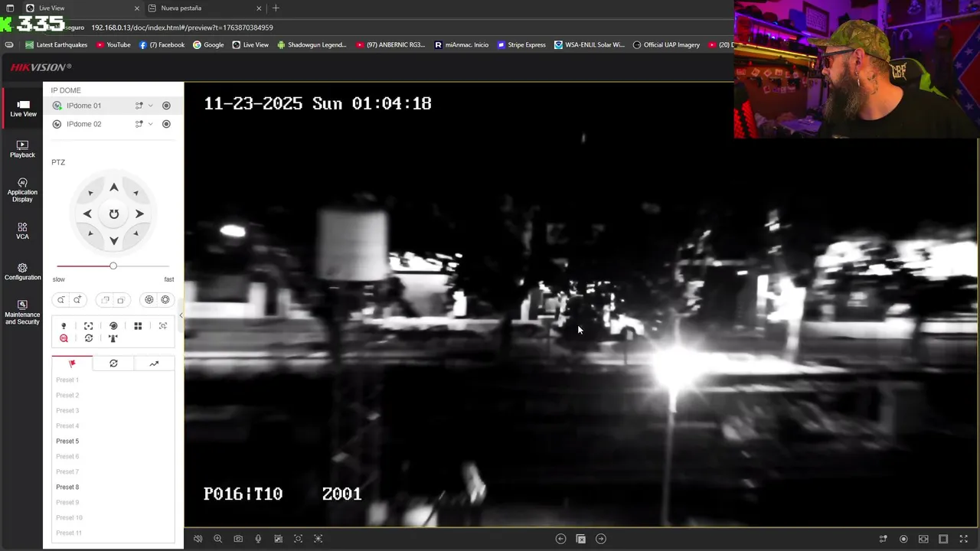Toggle recording for IPdome 01

(x=166, y=106)
